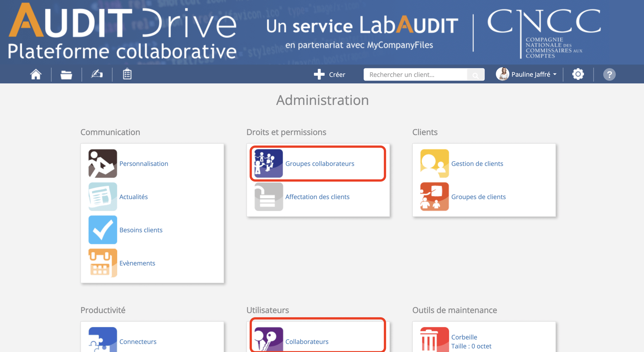
Task: Open Affectation des clients
Action: (x=318, y=196)
